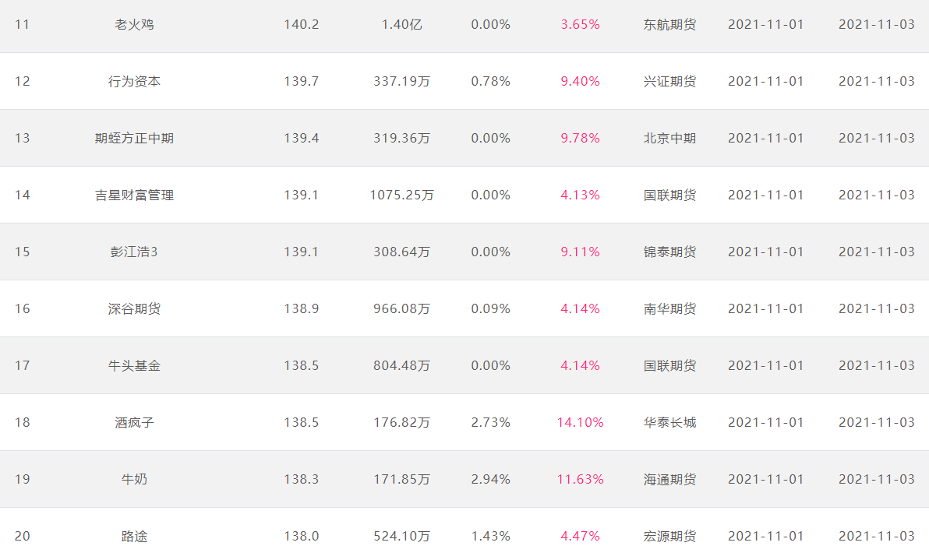Select the 华泰长城 broker cell
This screenshot has width=929, height=560.
[x=669, y=422]
